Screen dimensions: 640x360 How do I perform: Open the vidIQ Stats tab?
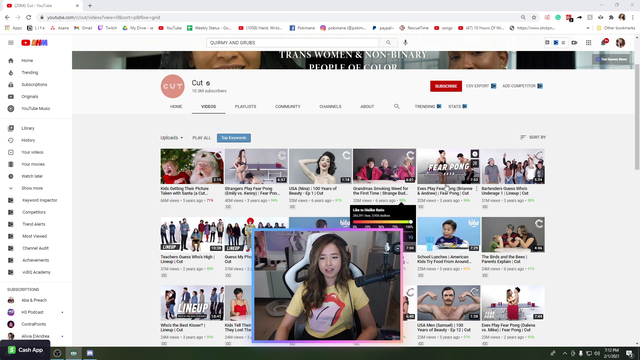(457, 106)
